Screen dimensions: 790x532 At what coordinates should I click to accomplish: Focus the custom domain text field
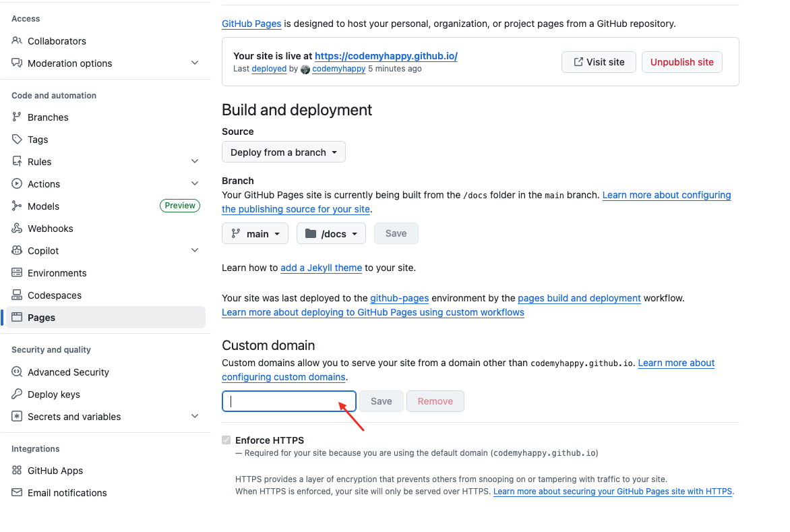[289, 401]
